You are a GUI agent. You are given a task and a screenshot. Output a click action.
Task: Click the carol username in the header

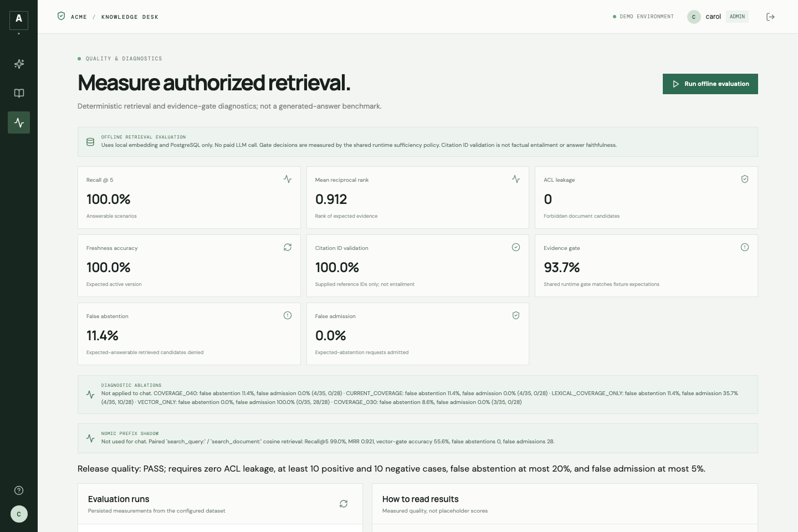click(713, 17)
